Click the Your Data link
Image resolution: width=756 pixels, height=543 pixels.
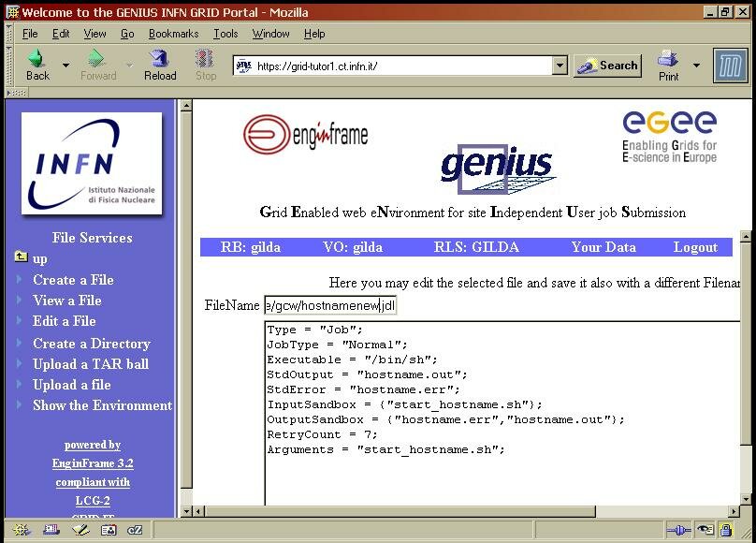click(603, 247)
